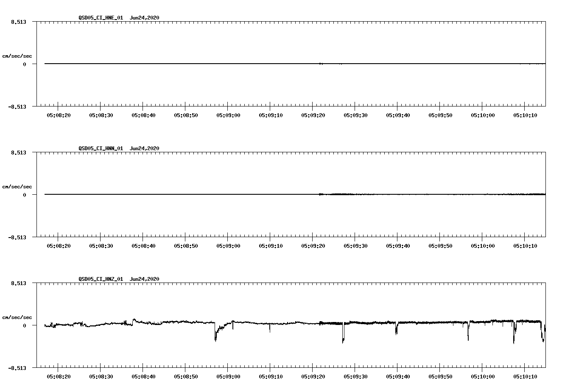
Task: Click the Jun24,2020 date on the HNZ plot
Action: click(145, 279)
